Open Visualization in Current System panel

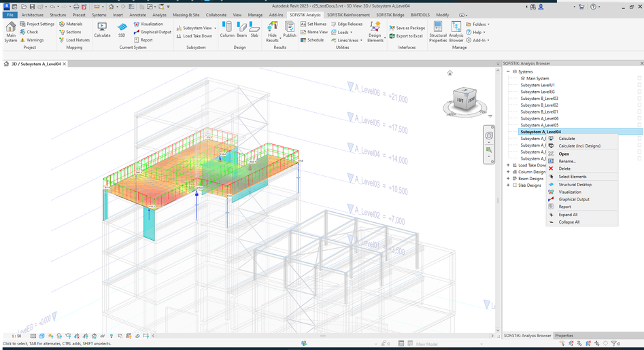click(148, 24)
